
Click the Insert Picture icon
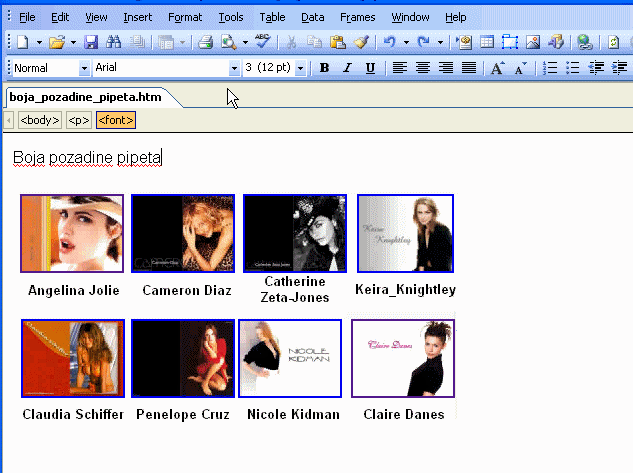533,42
